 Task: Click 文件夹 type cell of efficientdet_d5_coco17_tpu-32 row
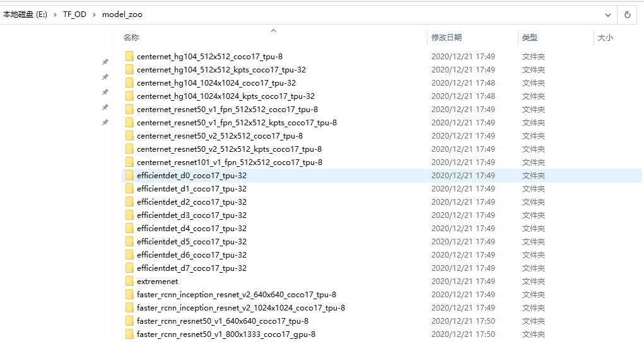pos(533,241)
